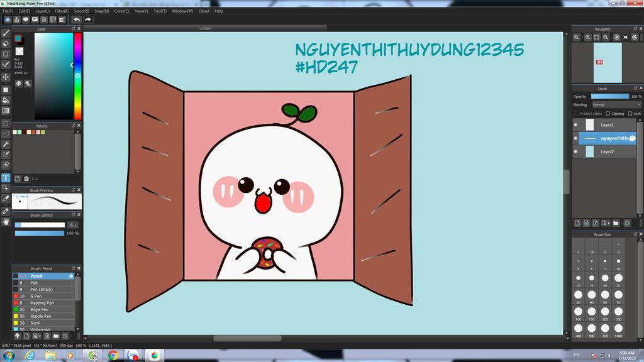Image resolution: width=644 pixels, height=362 pixels.
Task: Pick the foreground teal color swatch
Action: (x=18, y=38)
